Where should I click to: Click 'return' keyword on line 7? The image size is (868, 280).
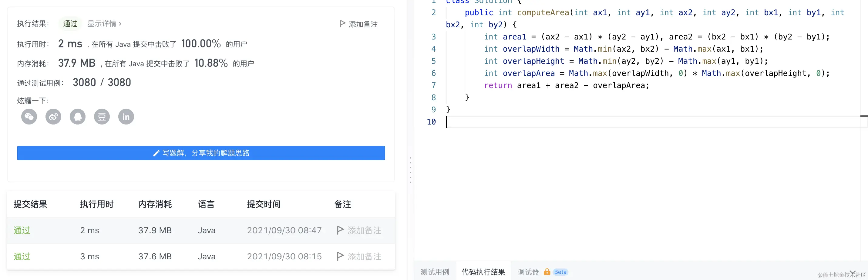click(x=498, y=85)
